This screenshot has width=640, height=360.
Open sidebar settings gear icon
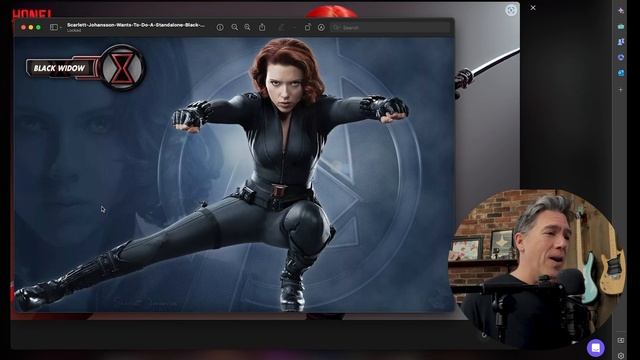(x=621, y=356)
